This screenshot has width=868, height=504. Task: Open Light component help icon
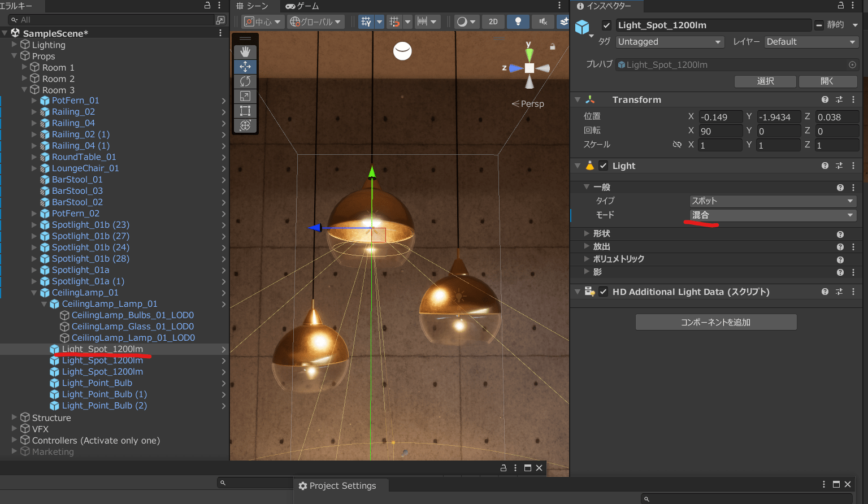824,166
